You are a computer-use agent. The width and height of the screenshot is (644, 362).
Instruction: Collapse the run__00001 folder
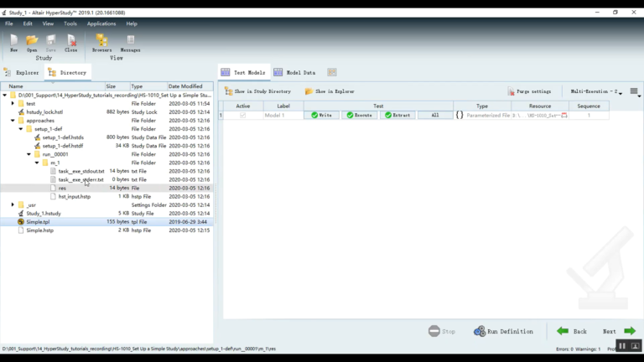(29, 154)
